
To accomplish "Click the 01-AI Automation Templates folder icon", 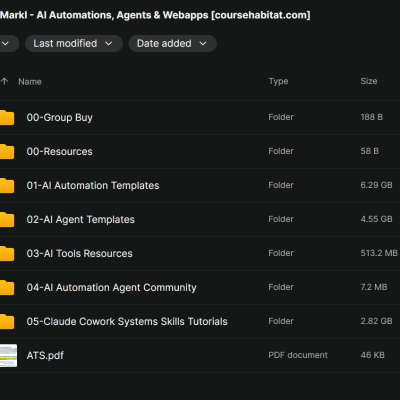I will 7,186.
